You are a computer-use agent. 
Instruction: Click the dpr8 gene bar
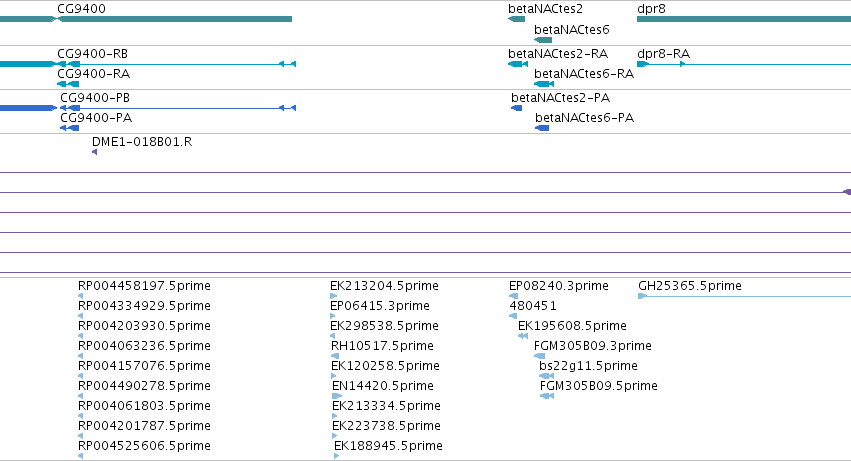pyautogui.click(x=744, y=19)
